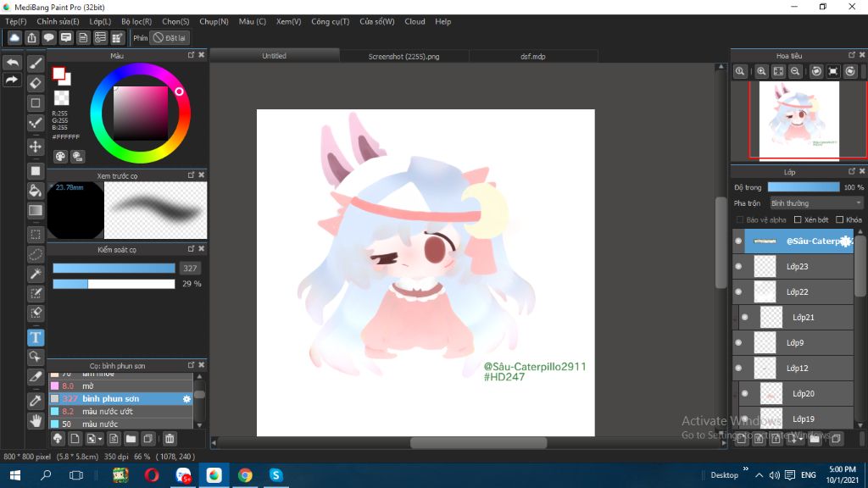Select the Lớp19 layer
The width and height of the screenshot is (868, 488).
[x=798, y=419]
